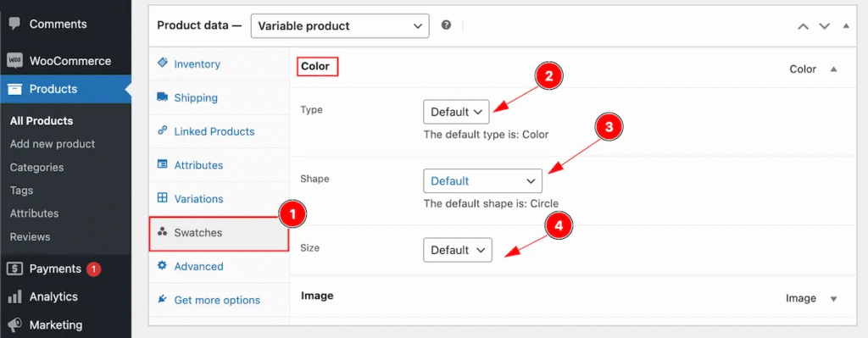Expand the Image section arrow
The height and width of the screenshot is (338, 868).
[x=834, y=299]
